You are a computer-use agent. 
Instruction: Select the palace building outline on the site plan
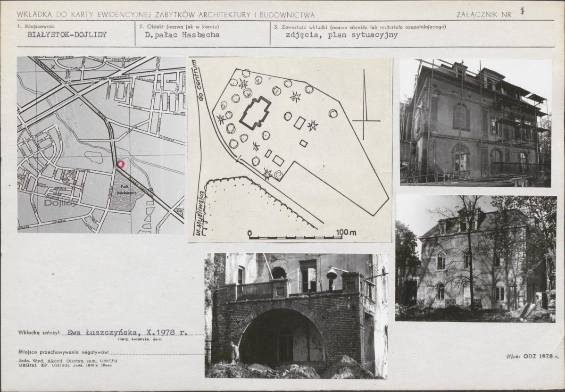point(255,113)
